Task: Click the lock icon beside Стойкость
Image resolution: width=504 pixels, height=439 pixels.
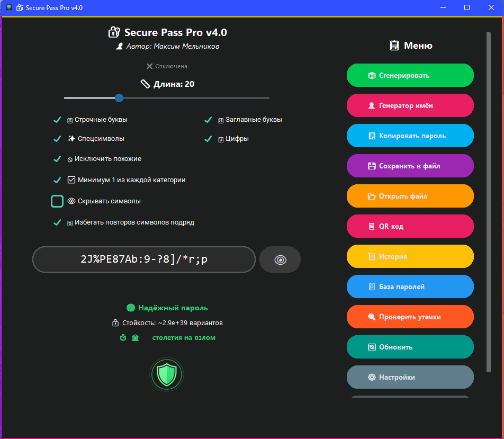Action: (x=115, y=322)
